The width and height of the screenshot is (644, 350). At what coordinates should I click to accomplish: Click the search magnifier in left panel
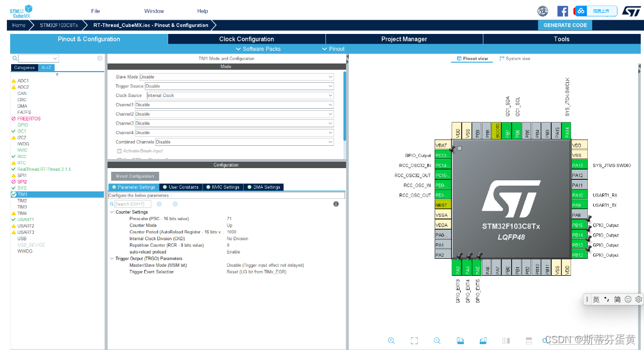pyautogui.click(x=15, y=58)
